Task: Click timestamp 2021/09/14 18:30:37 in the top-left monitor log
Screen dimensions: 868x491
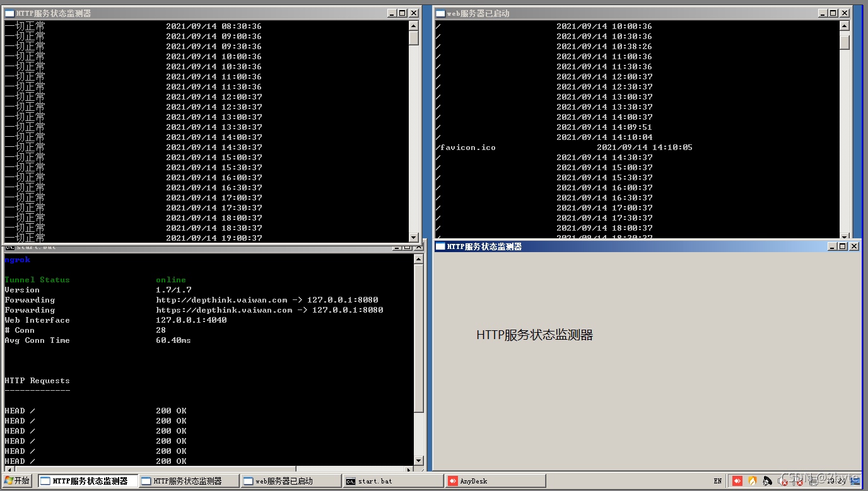Action: tap(214, 228)
